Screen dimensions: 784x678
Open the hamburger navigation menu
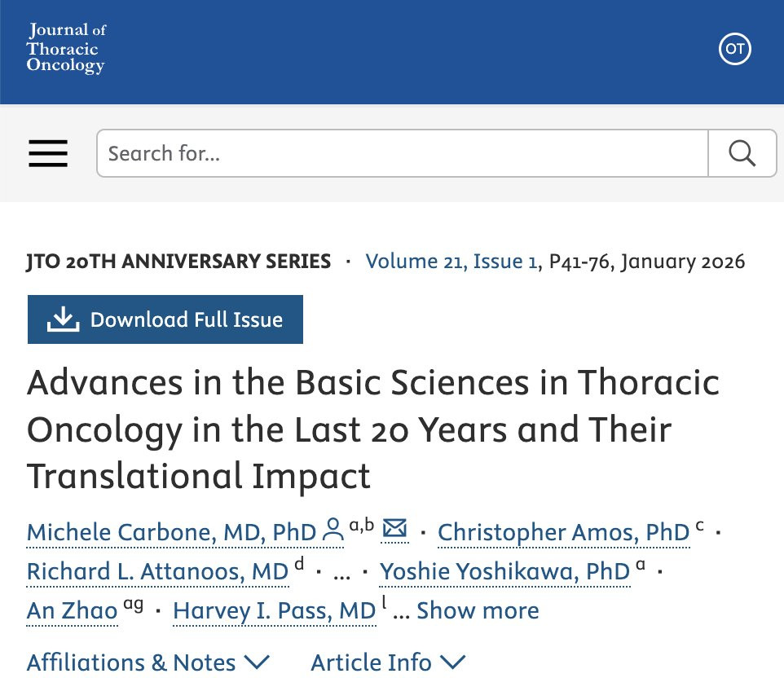48,153
